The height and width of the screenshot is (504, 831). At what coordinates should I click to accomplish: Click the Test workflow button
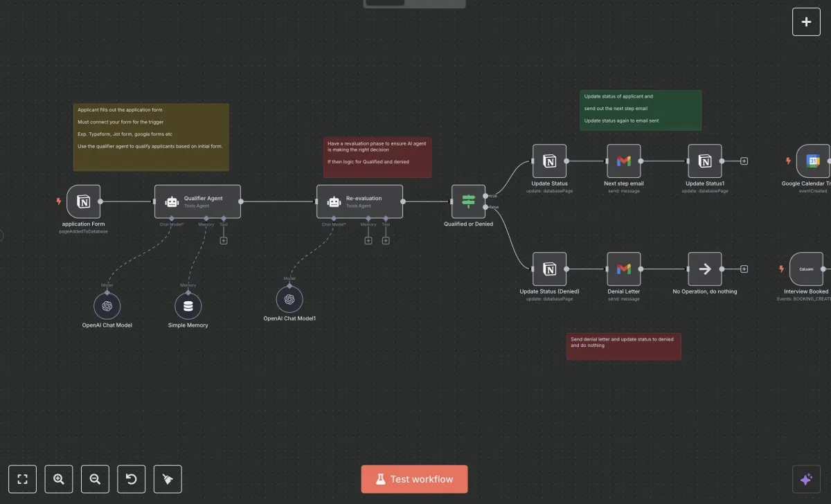414,479
